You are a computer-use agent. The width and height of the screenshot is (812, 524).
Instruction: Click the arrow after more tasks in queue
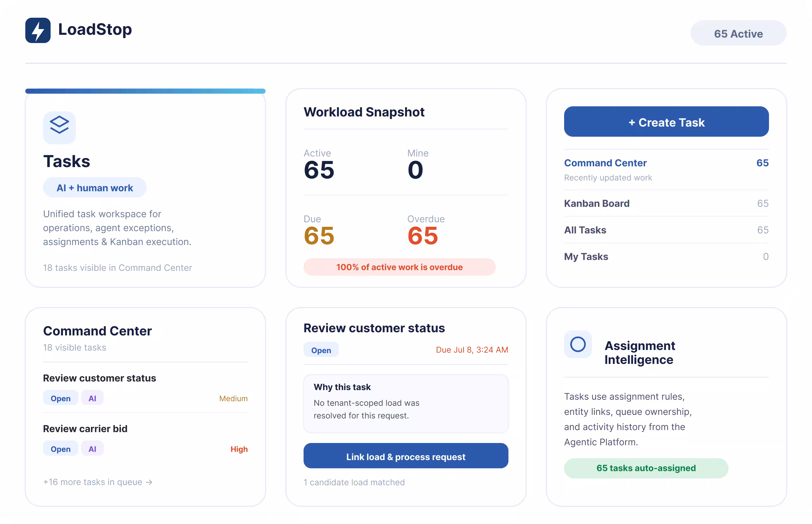coord(149,482)
